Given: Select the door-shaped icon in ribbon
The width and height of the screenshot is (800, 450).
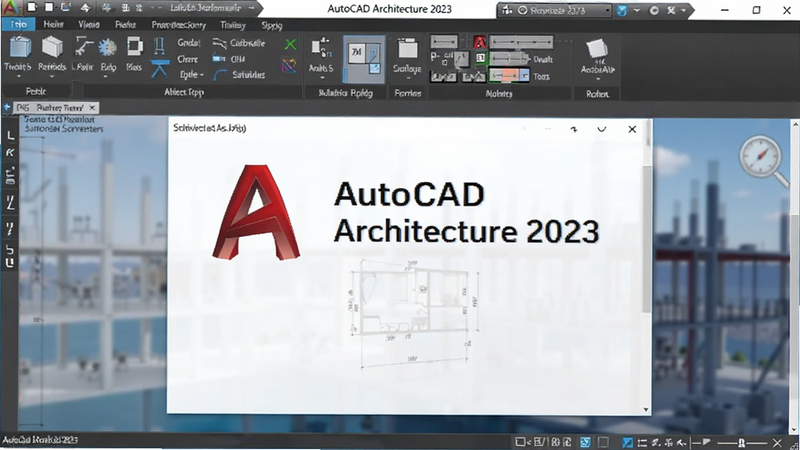Looking at the screenshot, I should tap(159, 47).
